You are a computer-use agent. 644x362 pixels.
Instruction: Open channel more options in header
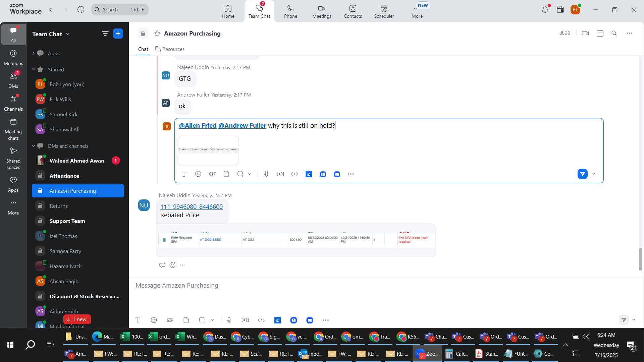click(630, 33)
